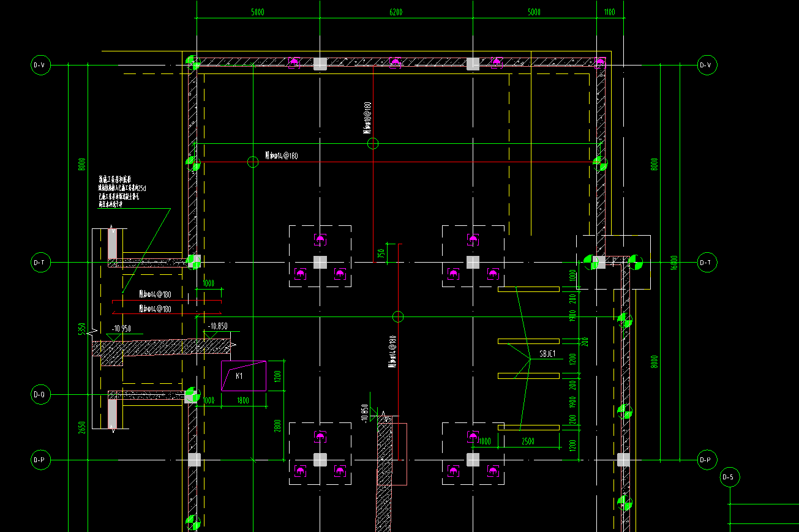Select the vertical 附加Φ14@180 rebar label
Image resolution: width=799 pixels, height=532 pixels.
pyautogui.click(x=391, y=351)
